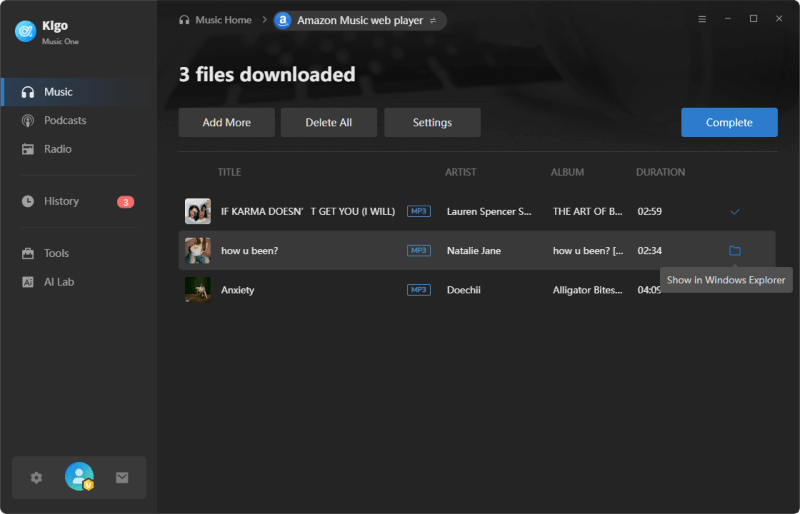The image size is (800, 514).
Task: Click the Add More button
Action: (x=226, y=123)
